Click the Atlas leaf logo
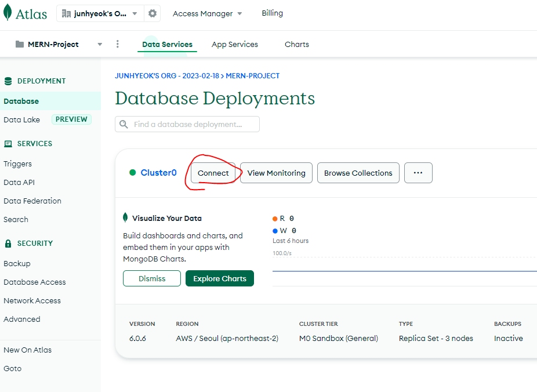Screen dimensions: 537x392 click(7, 13)
